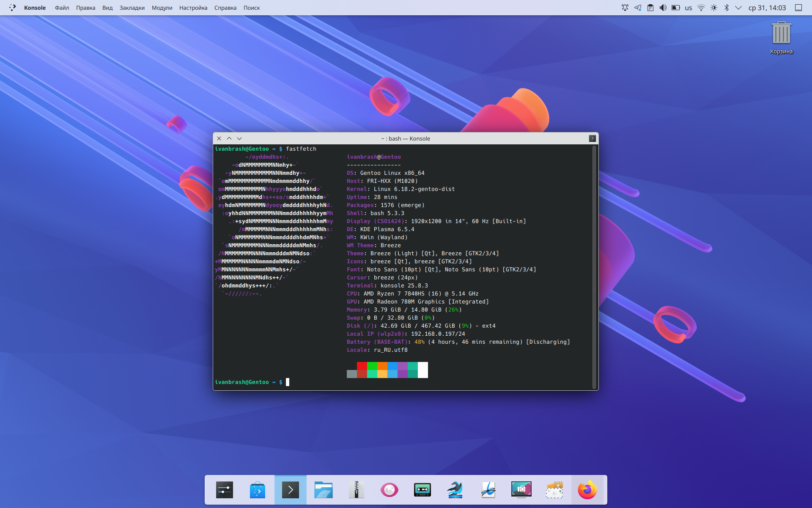
Task: Open the Discover store dock icon
Action: [258, 490]
